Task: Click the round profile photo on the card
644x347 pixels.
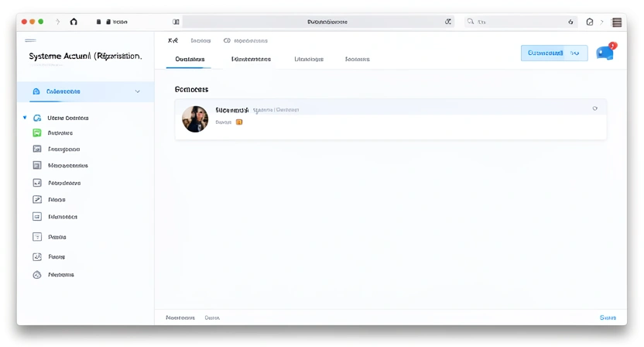Action: [x=195, y=119]
